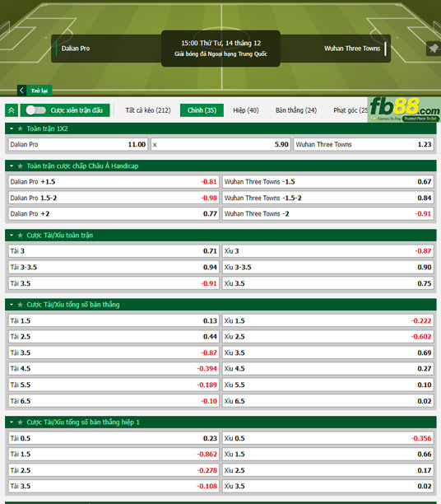Pick Xỉu 3.5 at 0.75

pyautogui.click(x=328, y=283)
